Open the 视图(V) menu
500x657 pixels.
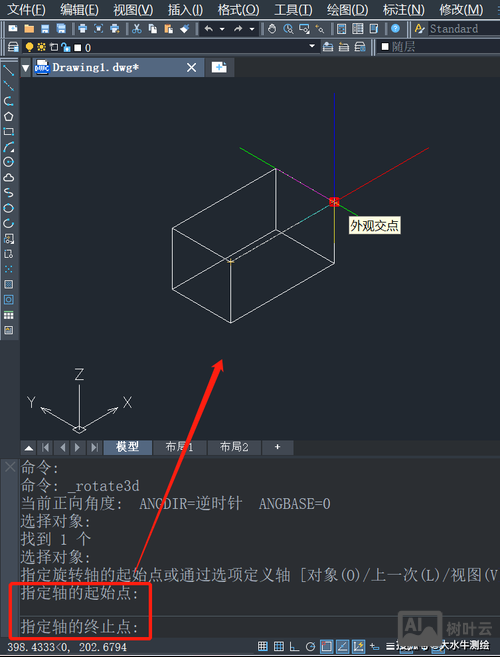tap(133, 9)
